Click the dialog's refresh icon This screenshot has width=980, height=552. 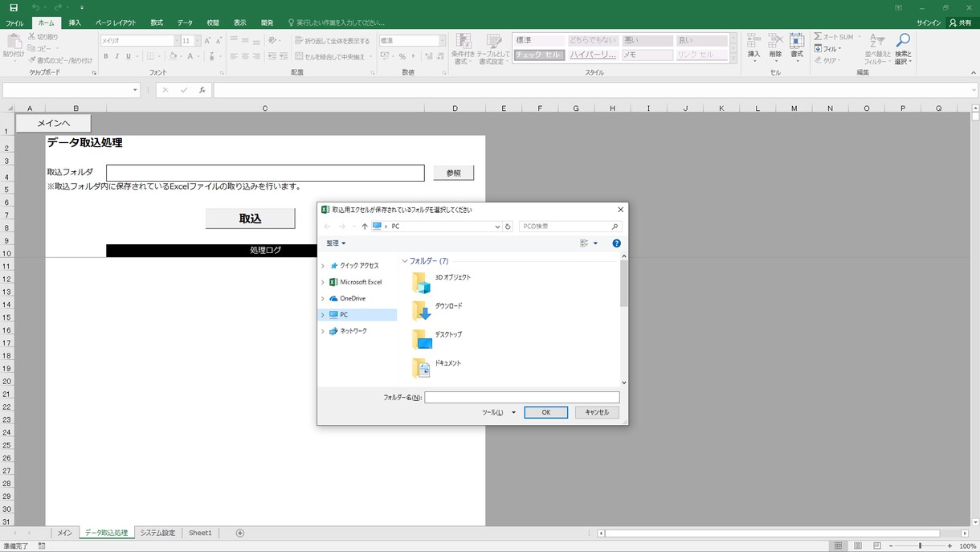[508, 227]
